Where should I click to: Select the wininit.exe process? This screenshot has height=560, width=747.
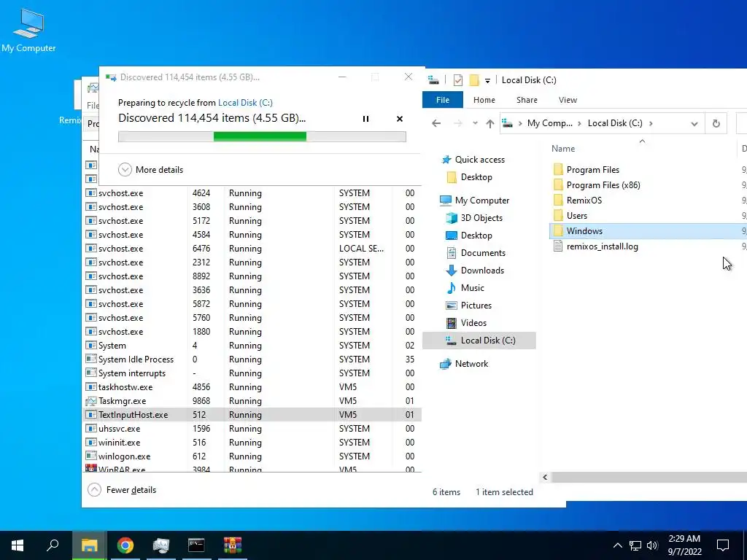252,443
